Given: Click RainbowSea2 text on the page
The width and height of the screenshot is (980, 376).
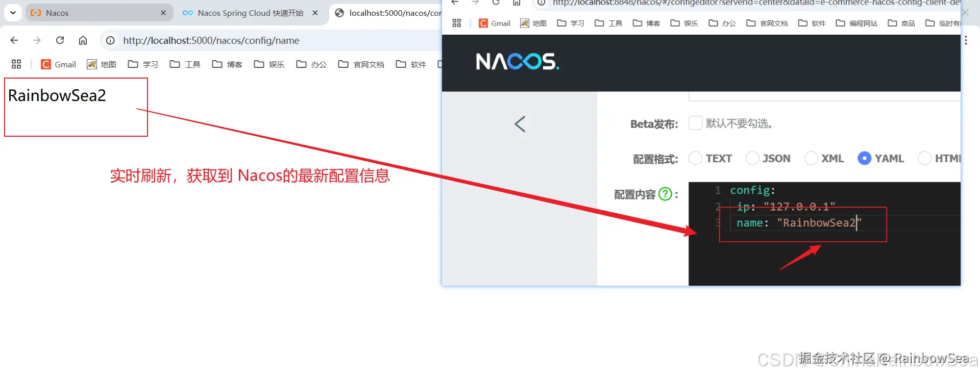Looking at the screenshot, I should [57, 95].
